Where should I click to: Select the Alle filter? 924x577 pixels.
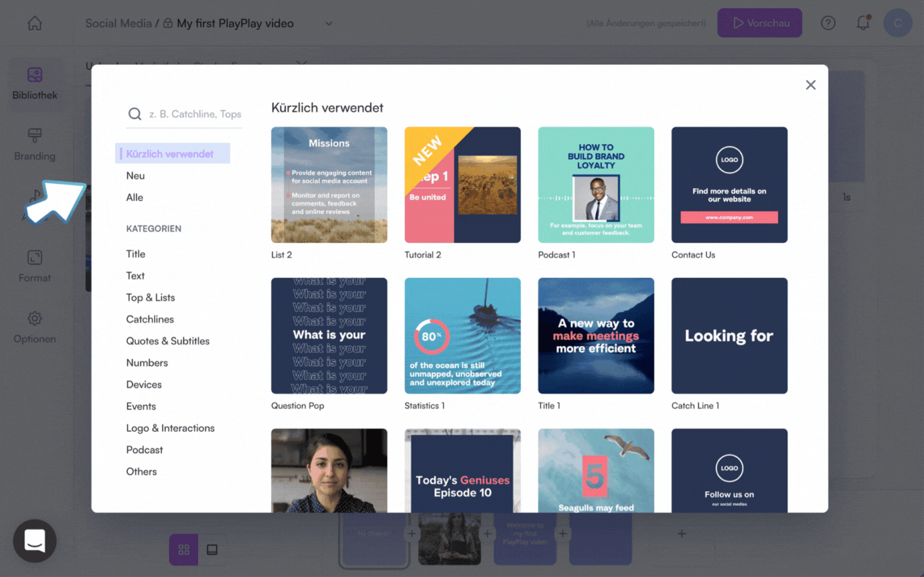[x=135, y=198]
